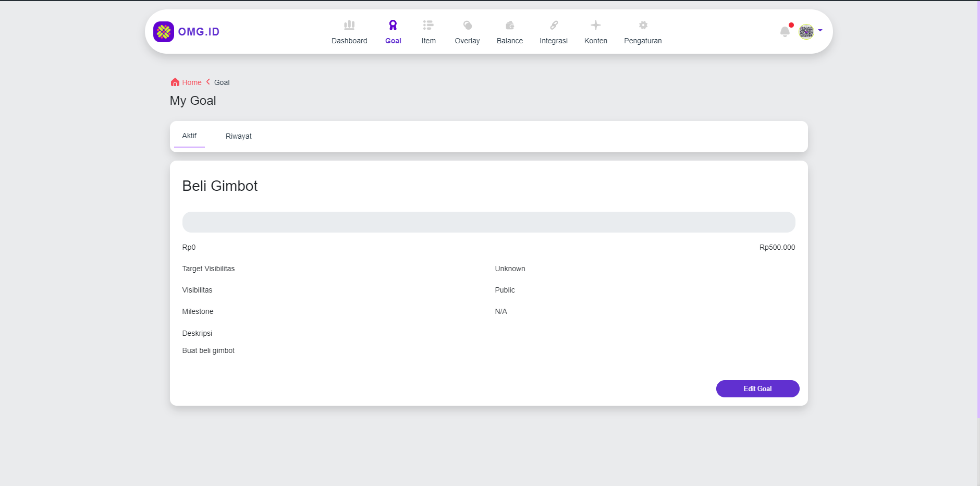Expand the profile dropdown arrow
Viewport: 980px width, 486px height.
(x=820, y=30)
